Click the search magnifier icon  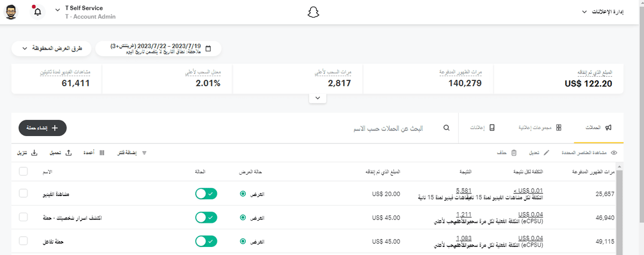pyautogui.click(x=447, y=129)
